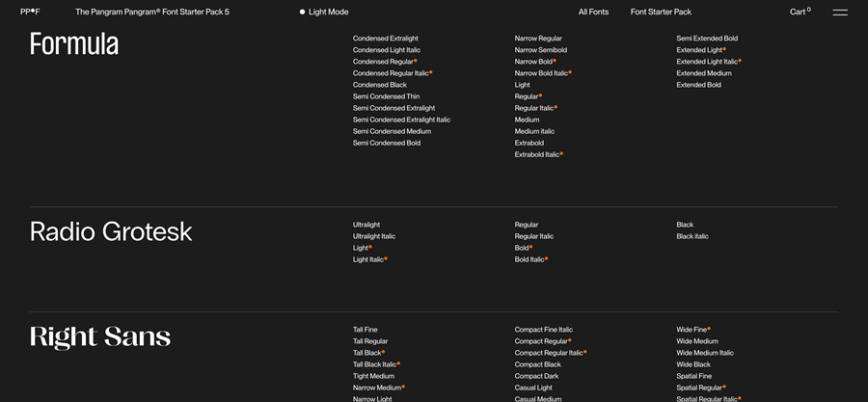Select Right Sans Tall Fine
Image resolution: width=868 pixels, height=402 pixels.
pyautogui.click(x=365, y=330)
